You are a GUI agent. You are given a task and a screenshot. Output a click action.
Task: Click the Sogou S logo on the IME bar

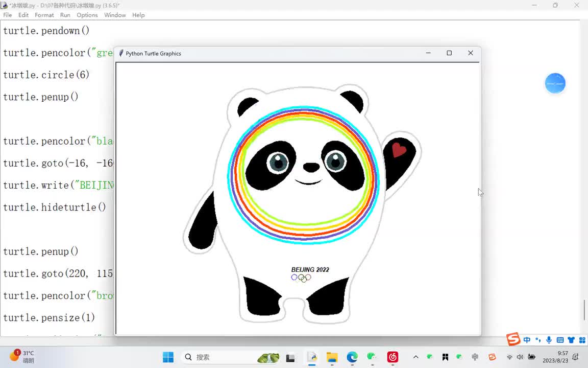(x=513, y=339)
